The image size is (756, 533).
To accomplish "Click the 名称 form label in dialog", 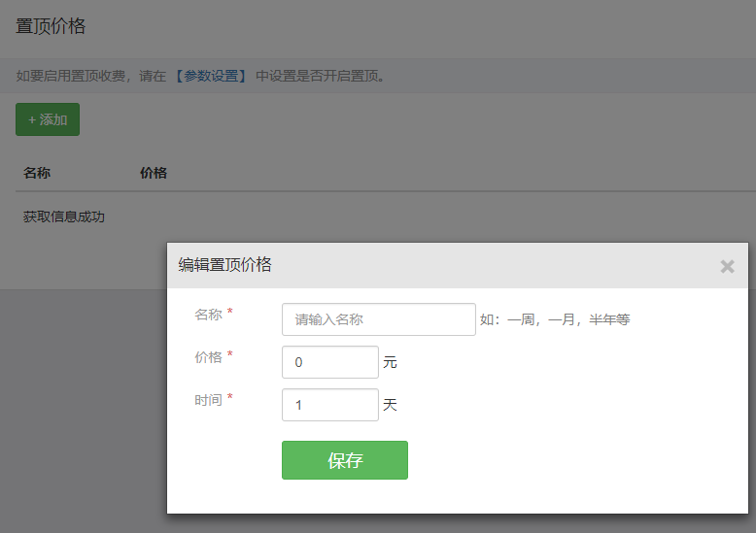I will pos(208,315).
